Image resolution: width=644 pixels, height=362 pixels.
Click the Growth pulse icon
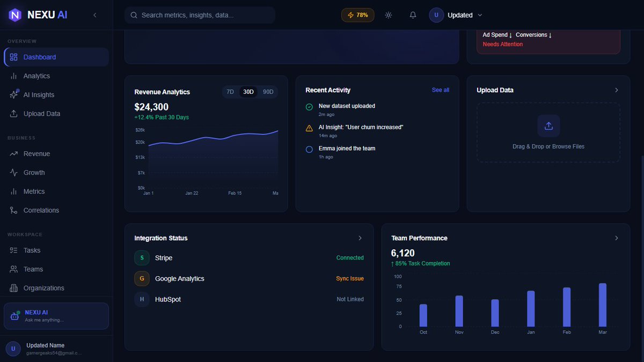tap(13, 173)
